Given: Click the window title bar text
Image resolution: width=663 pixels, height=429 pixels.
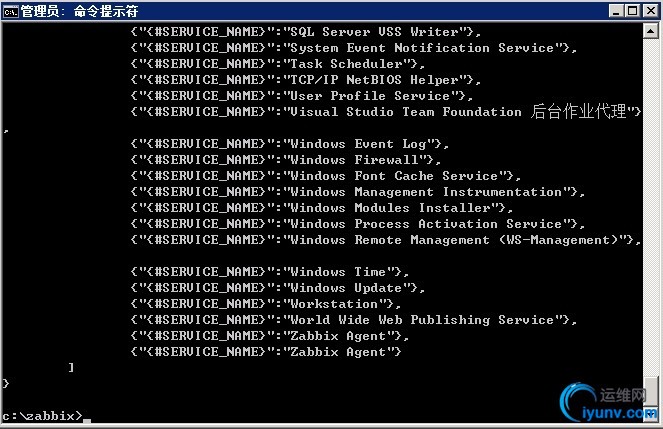Looking at the screenshot, I should tap(79, 11).
